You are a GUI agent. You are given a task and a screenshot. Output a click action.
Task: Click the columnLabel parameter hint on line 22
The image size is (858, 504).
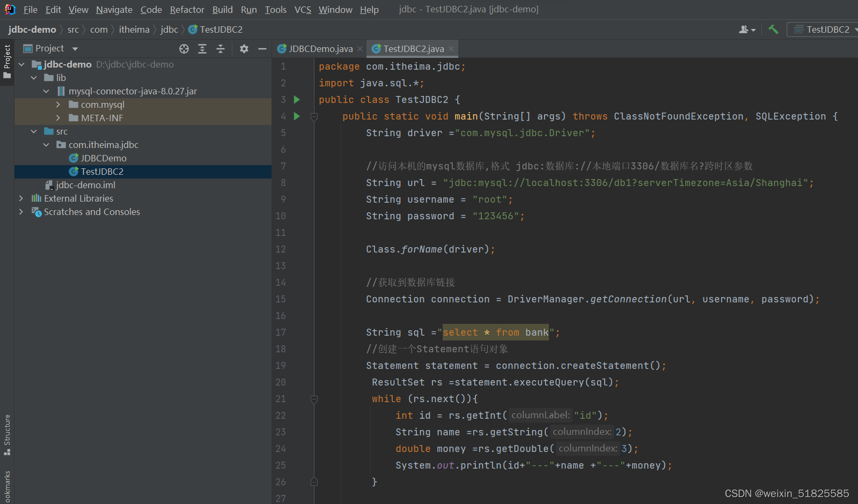coord(540,416)
